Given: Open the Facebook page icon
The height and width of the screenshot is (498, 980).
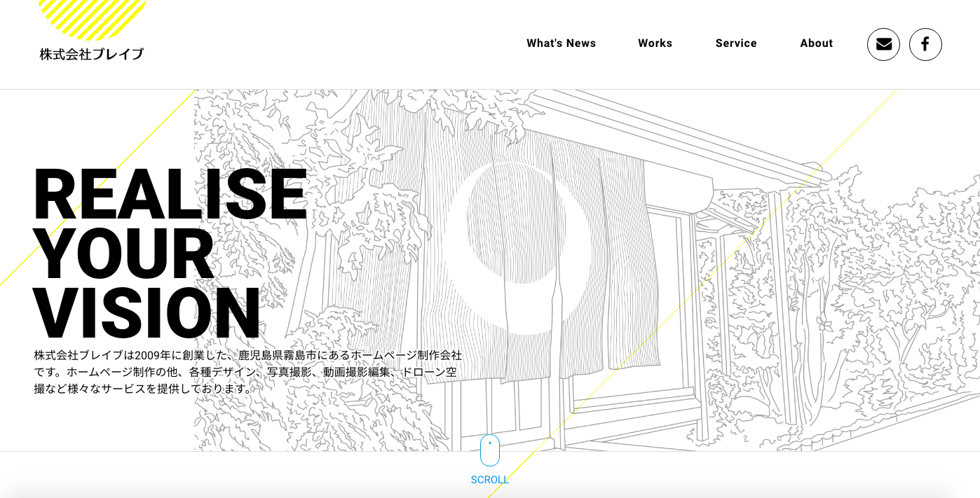Looking at the screenshot, I should click(925, 44).
